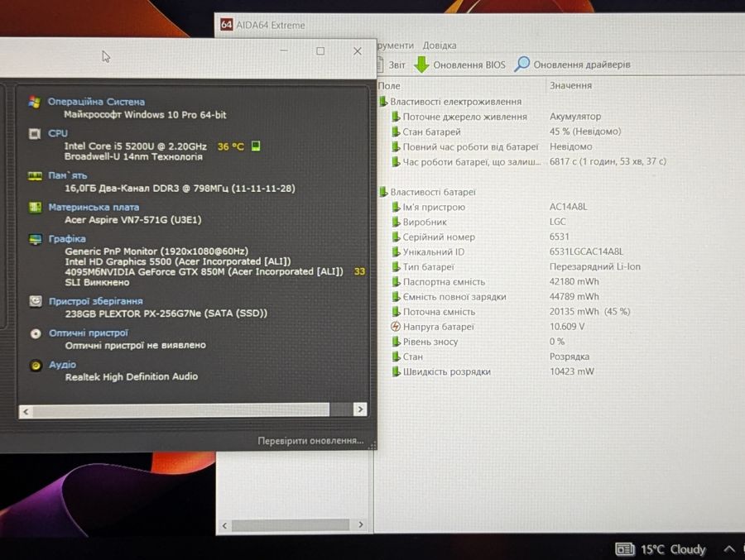Click the CPU chip icon in Speccy
This screenshot has height=560, width=745.
click(35, 133)
